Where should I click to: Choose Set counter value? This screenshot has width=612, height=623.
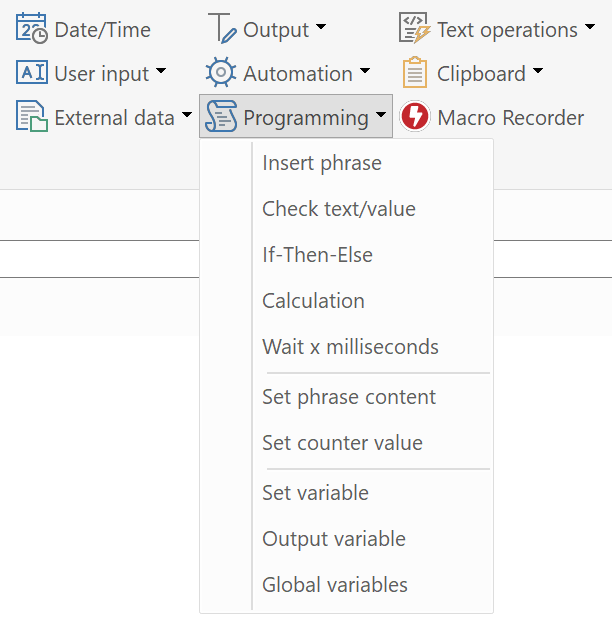click(347, 443)
